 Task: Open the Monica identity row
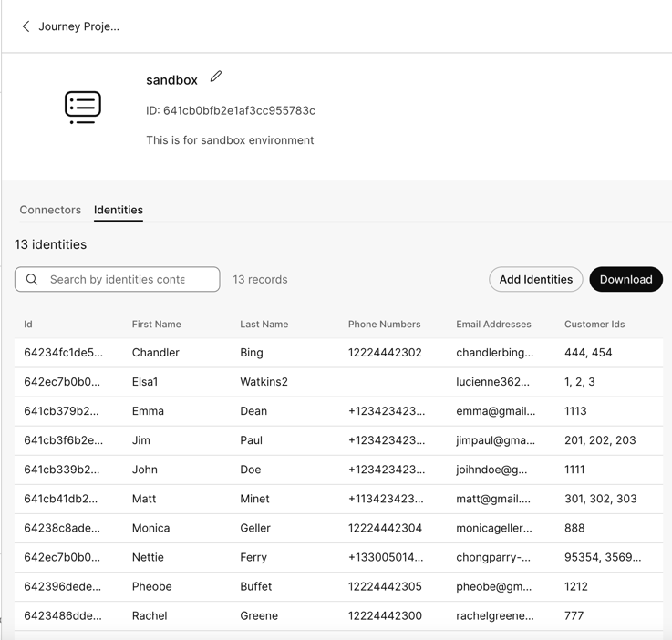point(338,528)
